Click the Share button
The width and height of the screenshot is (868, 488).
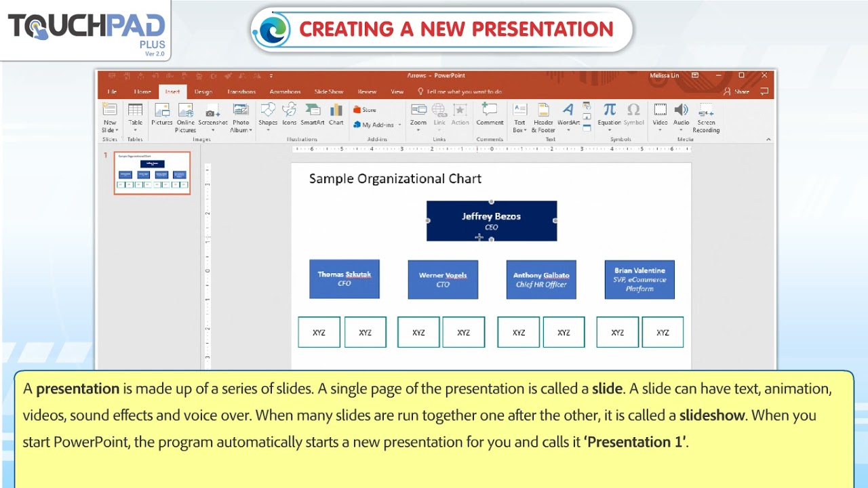737,91
